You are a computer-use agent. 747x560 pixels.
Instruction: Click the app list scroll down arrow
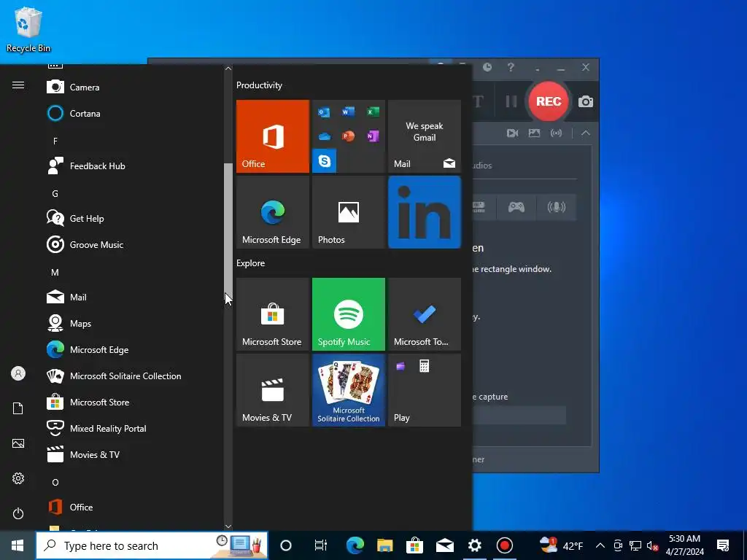(x=228, y=526)
